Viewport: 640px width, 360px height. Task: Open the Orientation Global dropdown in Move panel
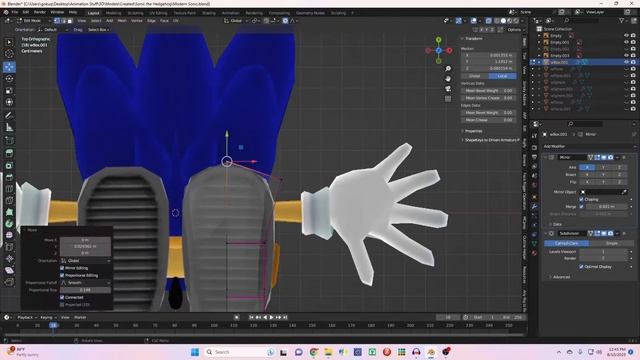86,260
